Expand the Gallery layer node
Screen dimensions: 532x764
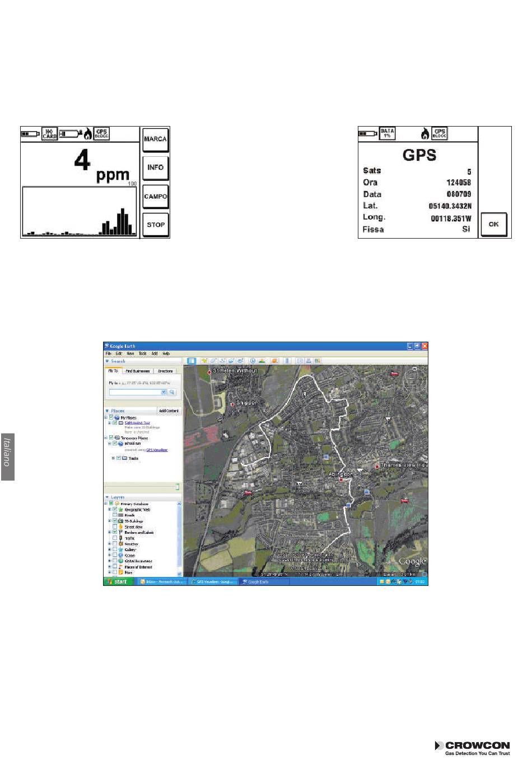[x=110, y=549]
